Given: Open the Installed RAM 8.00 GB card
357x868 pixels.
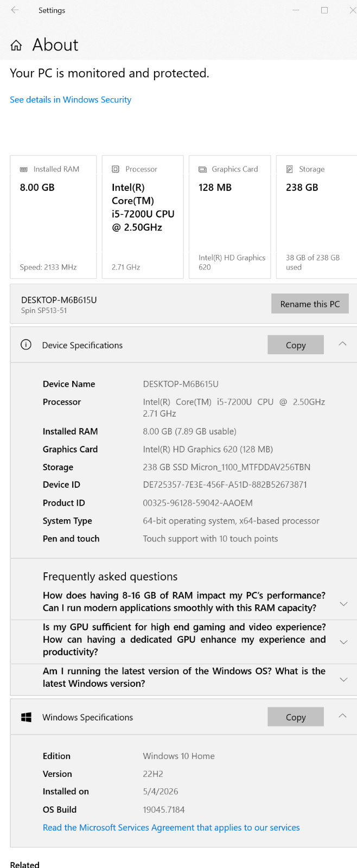Looking at the screenshot, I should pos(53,217).
